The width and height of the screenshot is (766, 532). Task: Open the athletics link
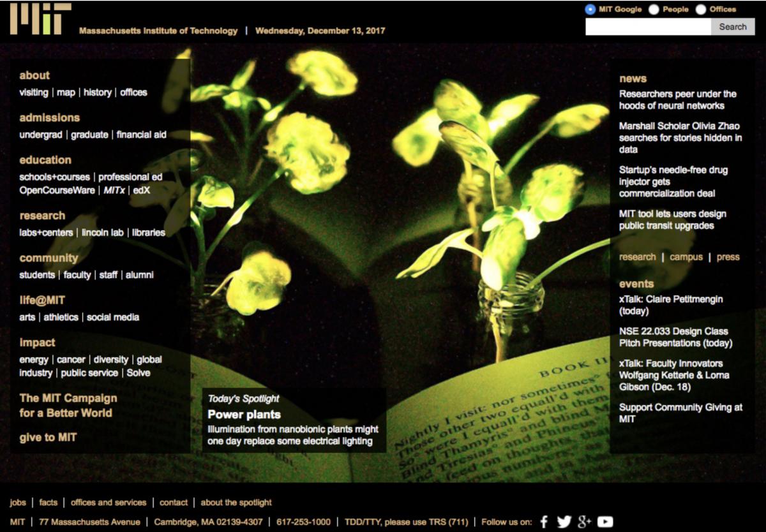[61, 317]
